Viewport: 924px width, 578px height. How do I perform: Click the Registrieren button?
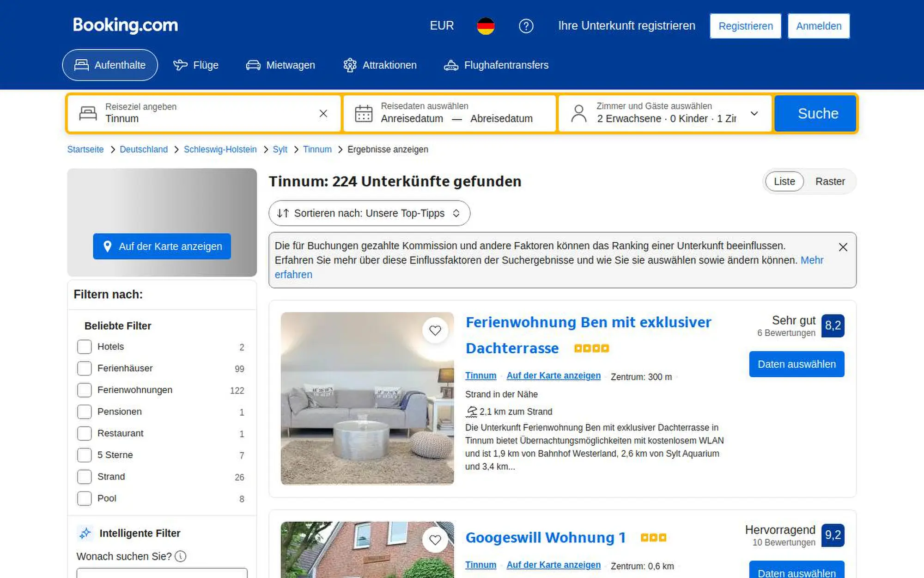click(x=746, y=26)
